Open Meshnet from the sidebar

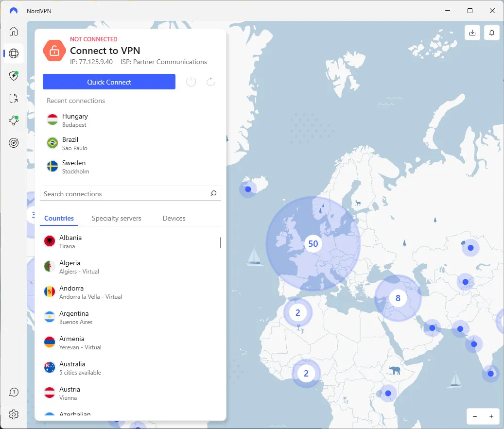[x=13, y=120]
